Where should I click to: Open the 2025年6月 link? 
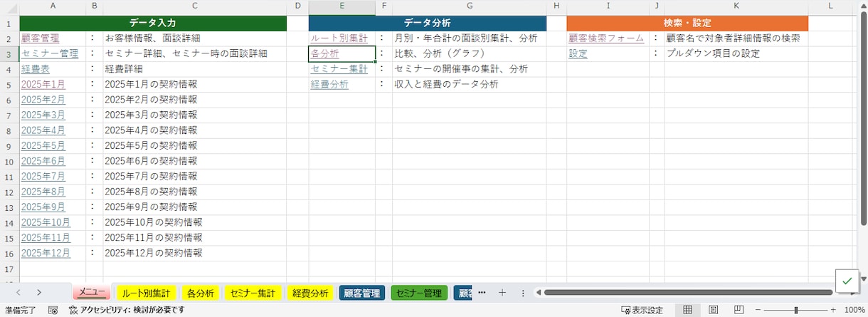pyautogui.click(x=43, y=161)
